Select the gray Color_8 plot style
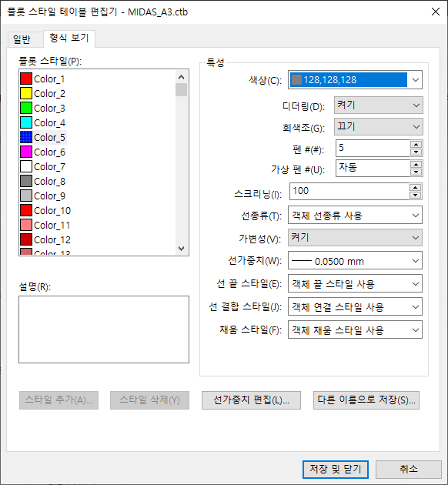The width and height of the screenshot is (448, 485). click(42, 181)
